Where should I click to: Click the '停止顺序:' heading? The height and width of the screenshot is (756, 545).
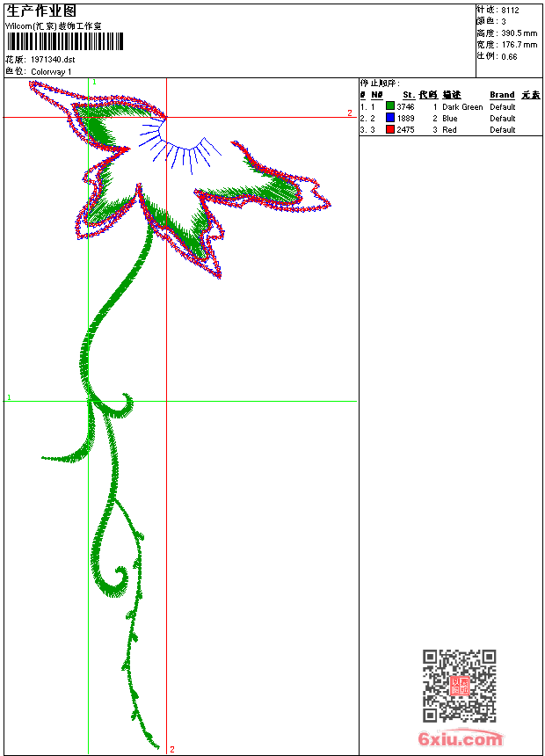point(380,84)
